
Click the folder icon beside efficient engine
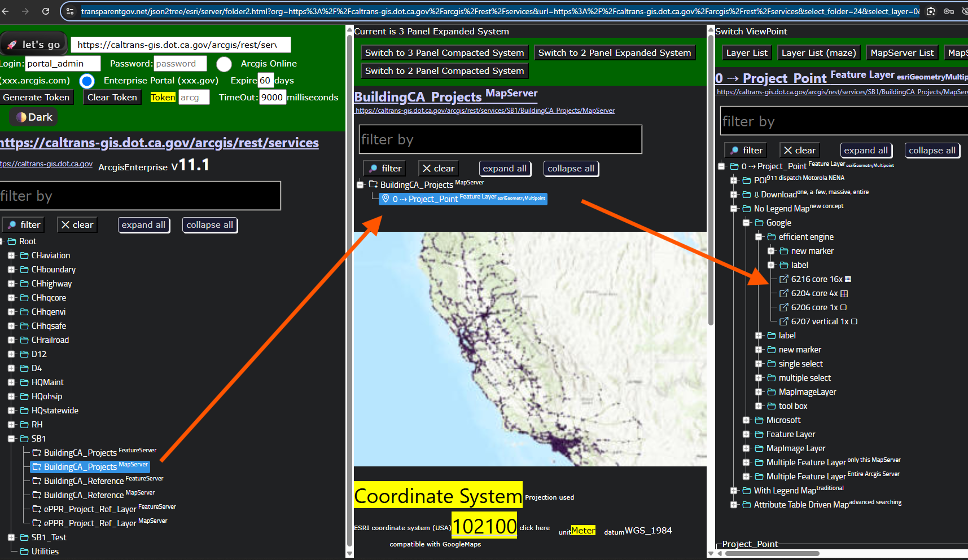pyautogui.click(x=772, y=237)
